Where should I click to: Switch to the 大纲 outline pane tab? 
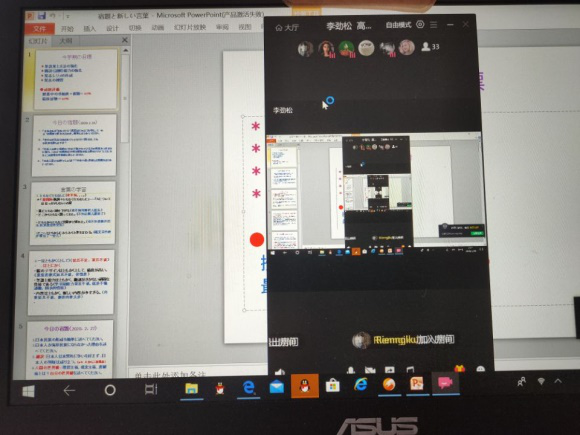click(x=66, y=40)
